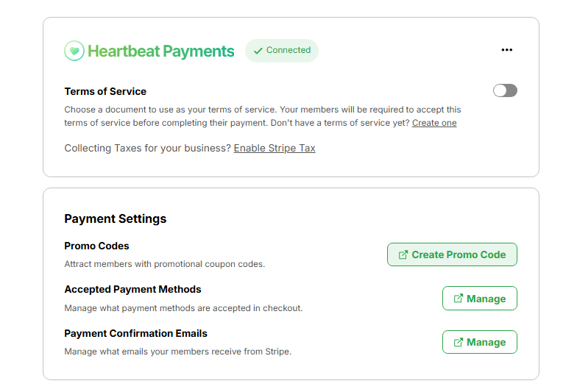566x392 pixels.
Task: Open the Enable Stripe Tax link
Action: pos(275,149)
